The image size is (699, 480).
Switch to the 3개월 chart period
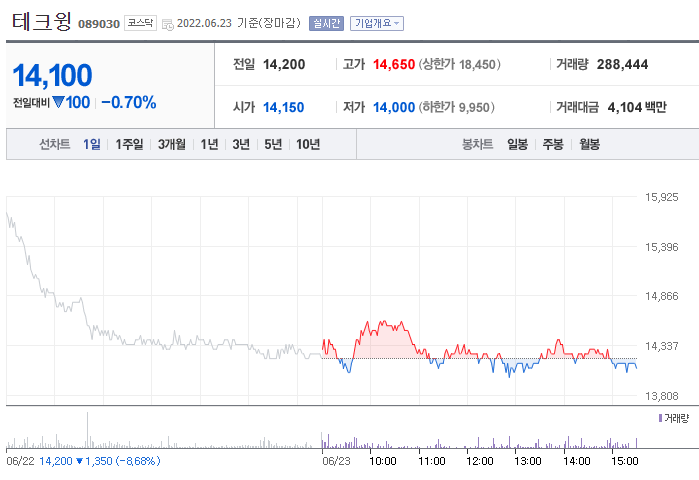172,144
